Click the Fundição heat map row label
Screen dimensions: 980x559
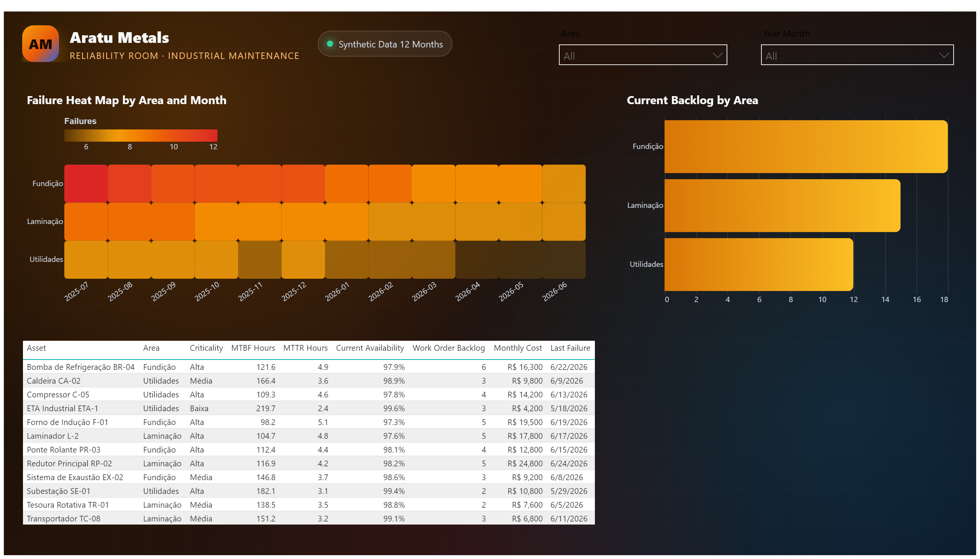(x=47, y=183)
